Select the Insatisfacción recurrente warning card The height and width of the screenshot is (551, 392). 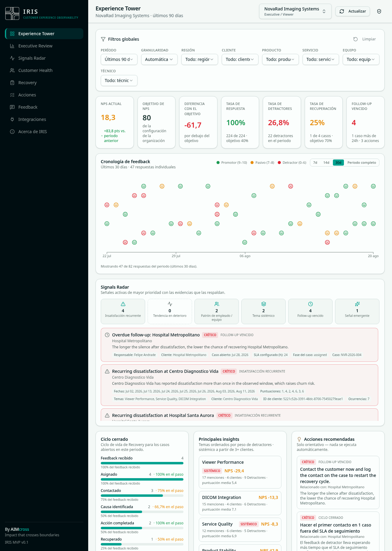[123, 311]
